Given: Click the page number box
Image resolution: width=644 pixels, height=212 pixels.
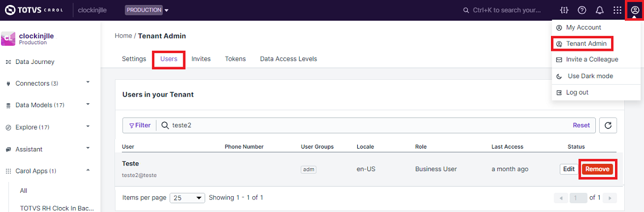Looking at the screenshot, I should (578, 198).
